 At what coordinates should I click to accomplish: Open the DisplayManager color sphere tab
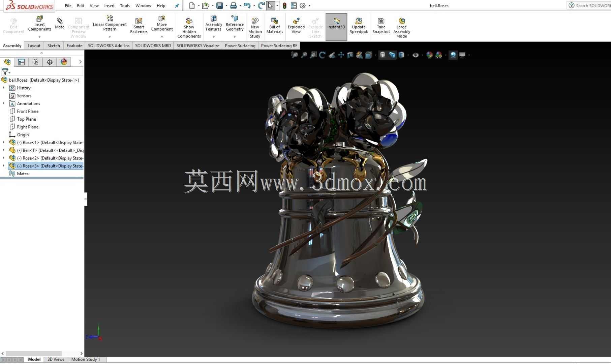64,62
